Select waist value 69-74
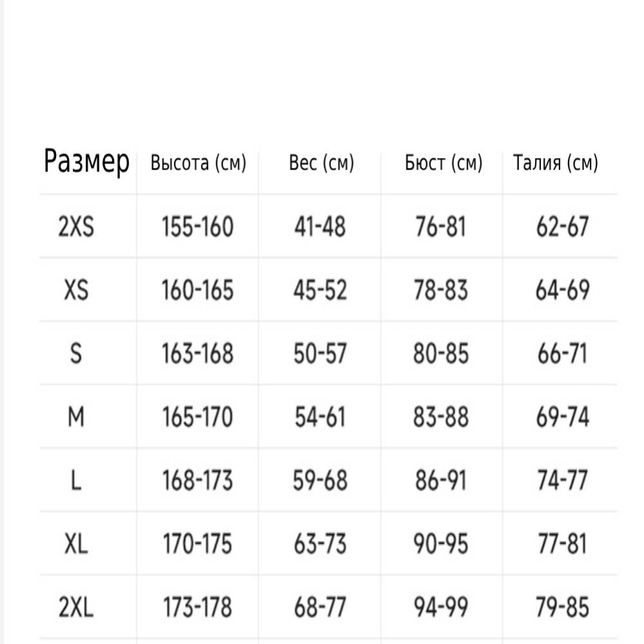This screenshot has height=644, width=644. click(562, 417)
